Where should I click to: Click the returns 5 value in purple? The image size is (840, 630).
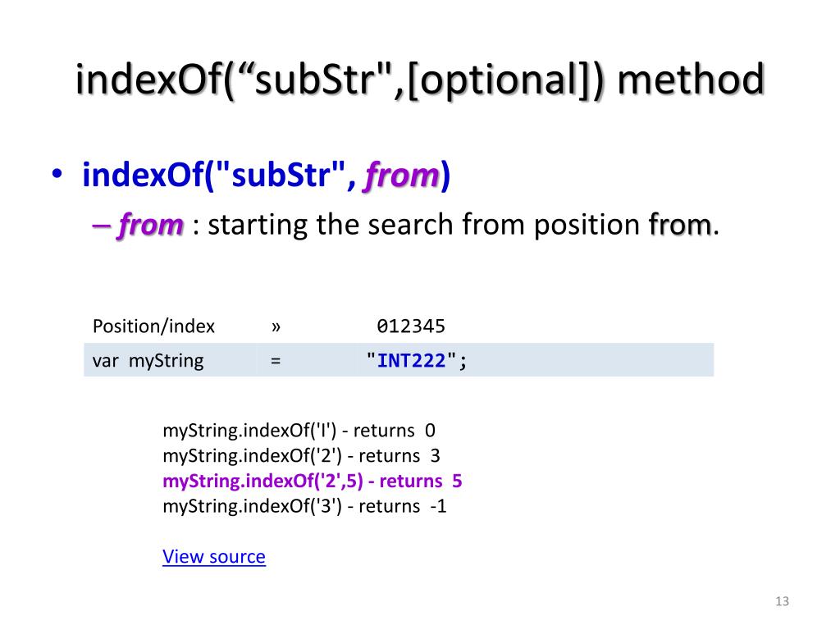coord(421,481)
